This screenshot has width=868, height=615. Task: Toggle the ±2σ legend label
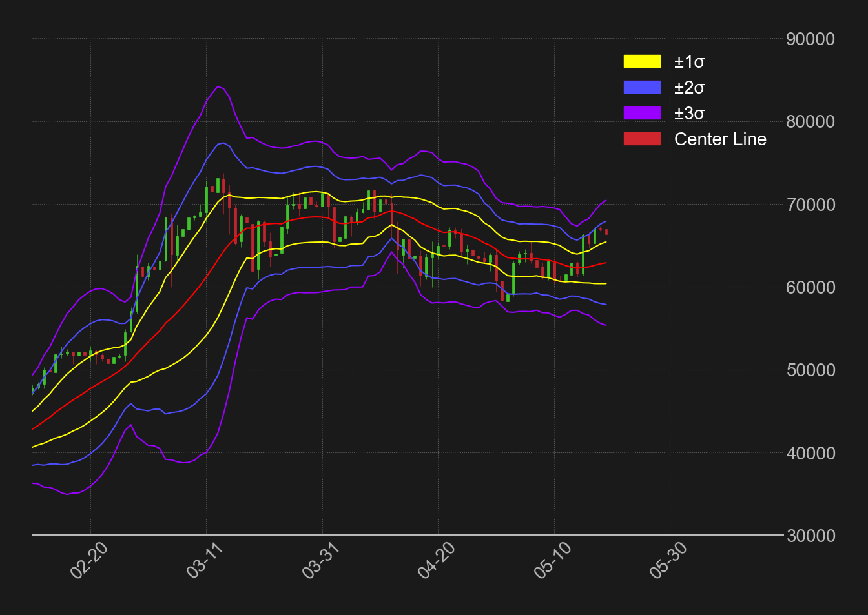pyautogui.click(x=689, y=88)
